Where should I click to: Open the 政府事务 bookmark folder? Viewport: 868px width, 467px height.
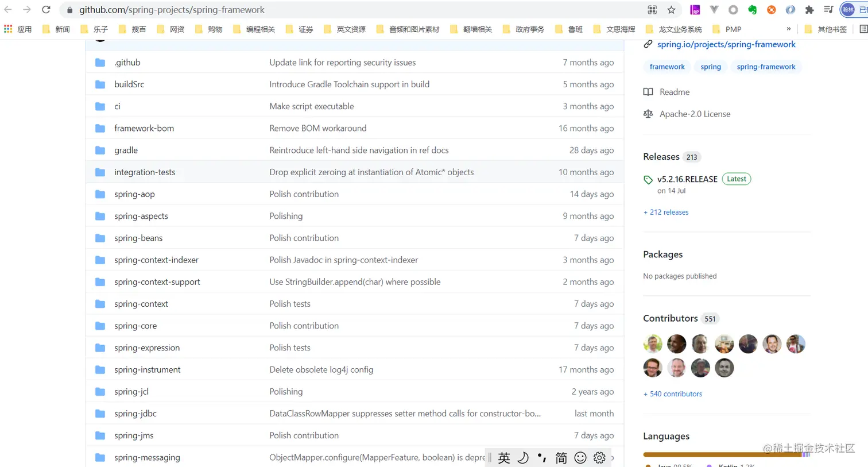tap(523, 29)
